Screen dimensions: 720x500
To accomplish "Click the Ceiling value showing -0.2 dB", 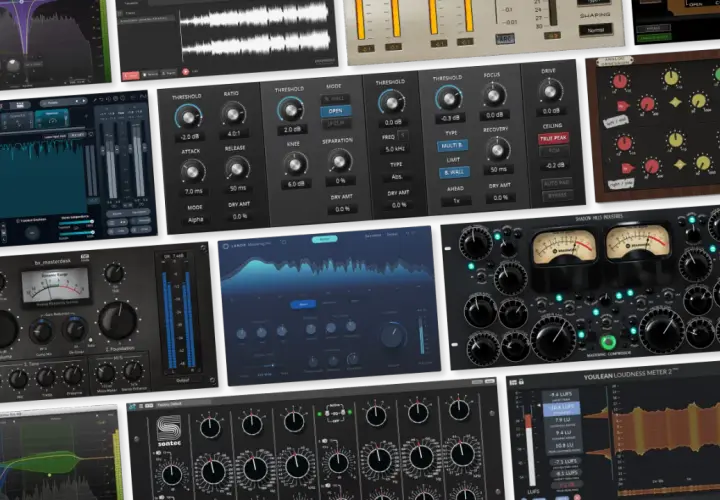I will pos(555,165).
